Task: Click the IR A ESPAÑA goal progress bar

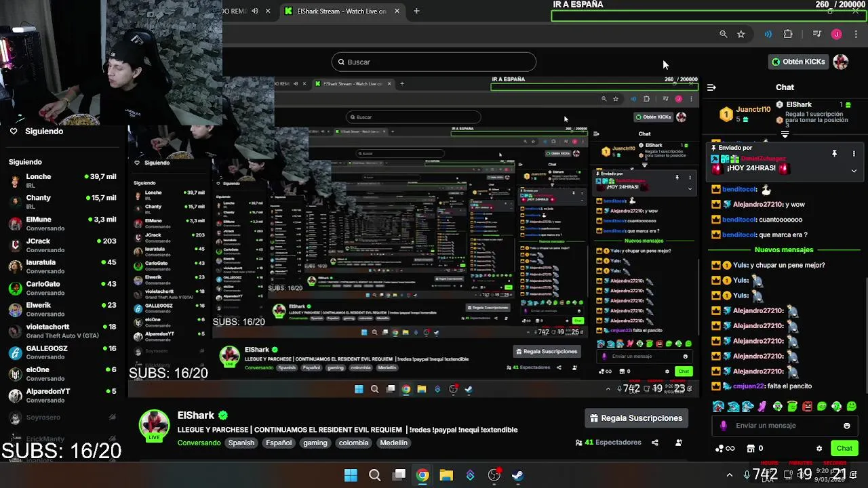Action: pyautogui.click(x=708, y=16)
